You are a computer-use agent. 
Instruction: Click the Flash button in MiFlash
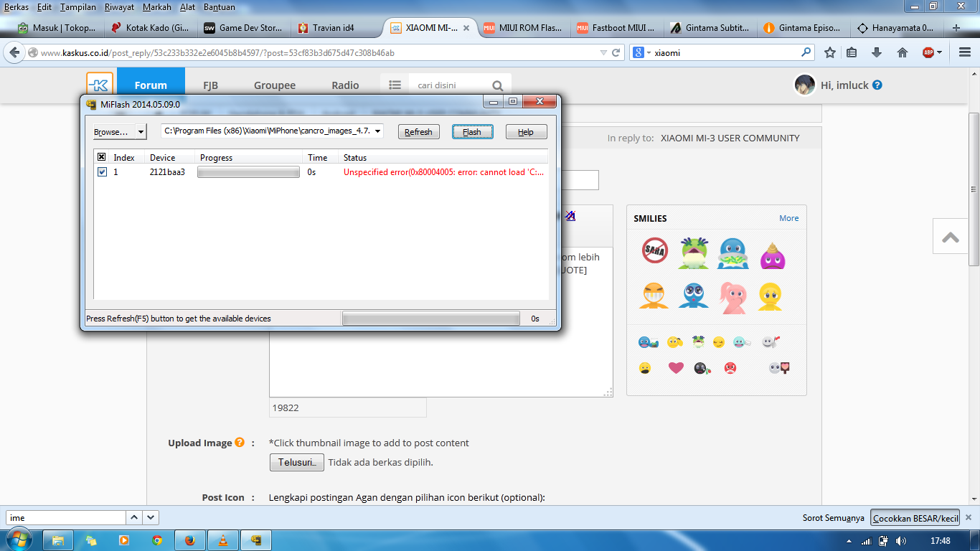(472, 132)
